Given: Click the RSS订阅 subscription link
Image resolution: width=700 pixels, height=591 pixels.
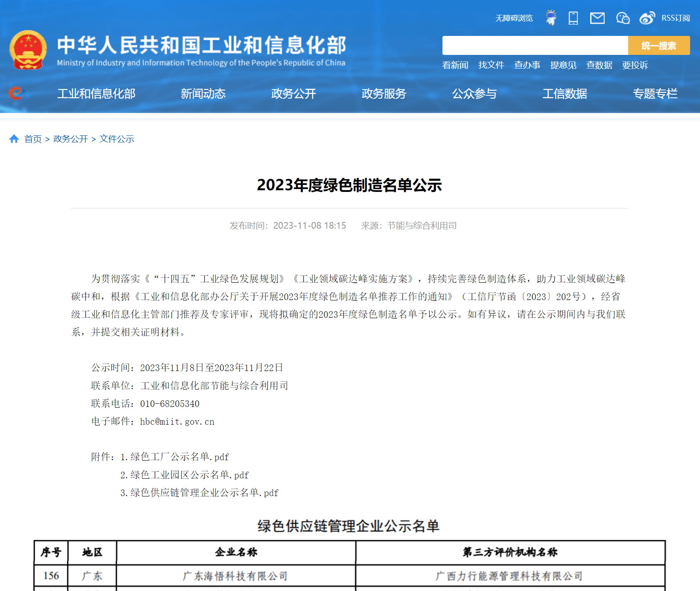Looking at the screenshot, I should (x=676, y=18).
